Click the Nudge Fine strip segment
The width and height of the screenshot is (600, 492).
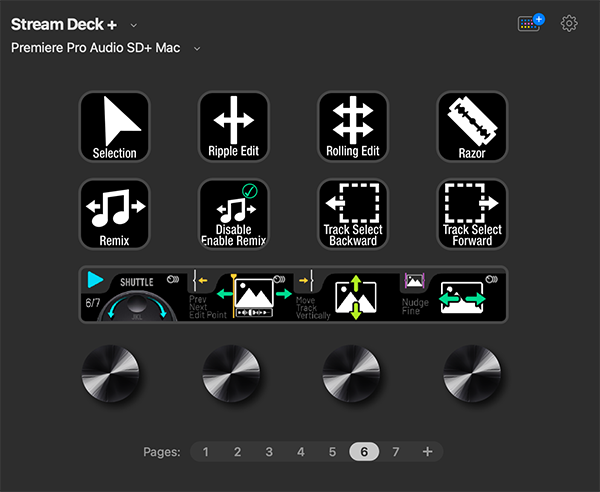click(x=453, y=295)
